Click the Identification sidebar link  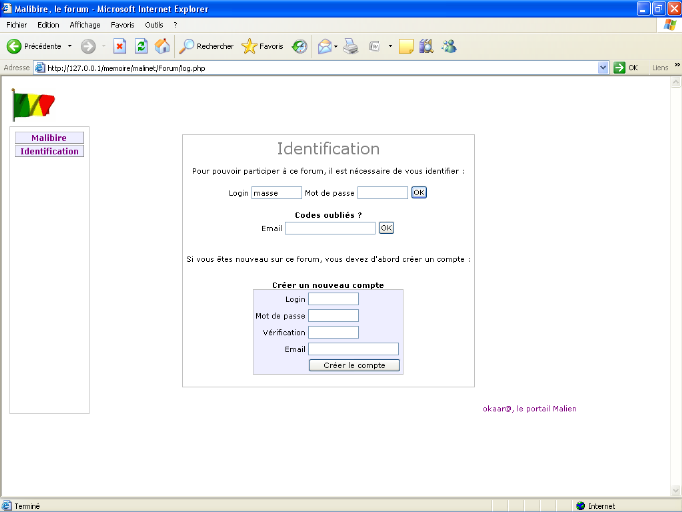[49, 151]
